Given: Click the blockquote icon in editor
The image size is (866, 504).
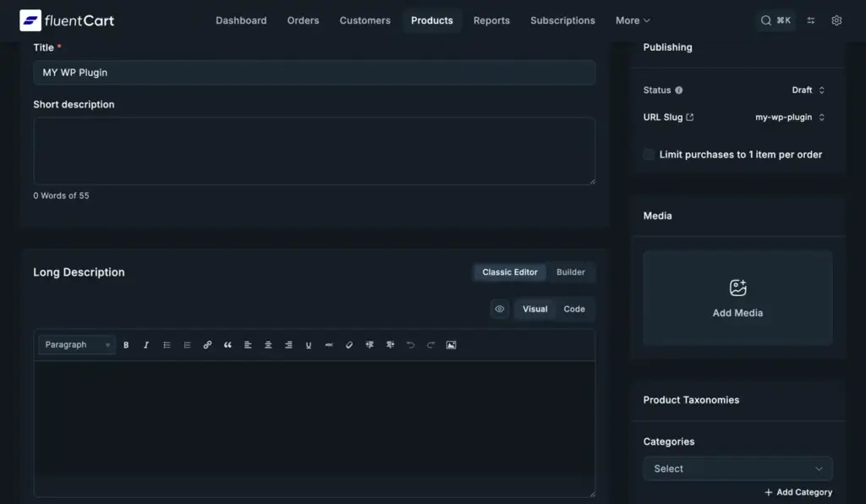Looking at the screenshot, I should 227,345.
